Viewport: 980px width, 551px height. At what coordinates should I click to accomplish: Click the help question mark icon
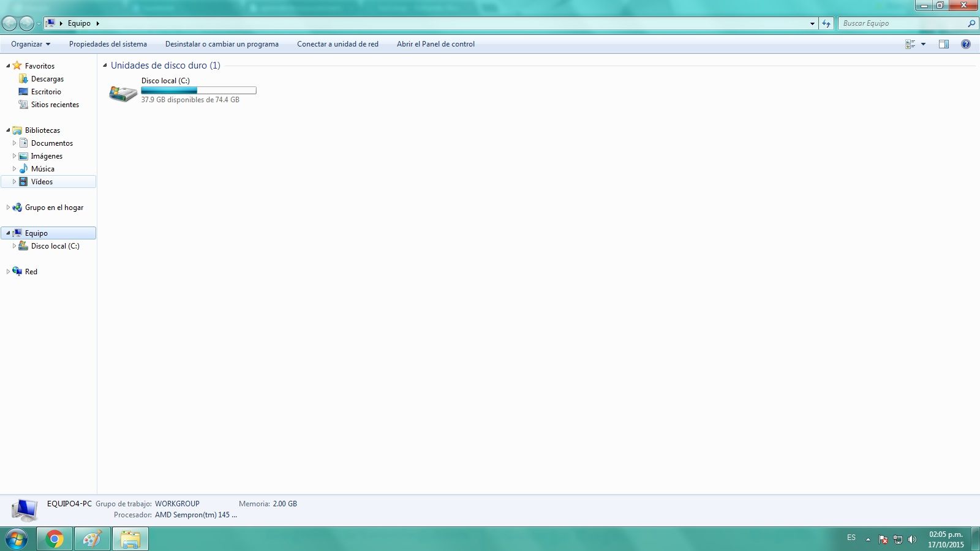pos(965,44)
